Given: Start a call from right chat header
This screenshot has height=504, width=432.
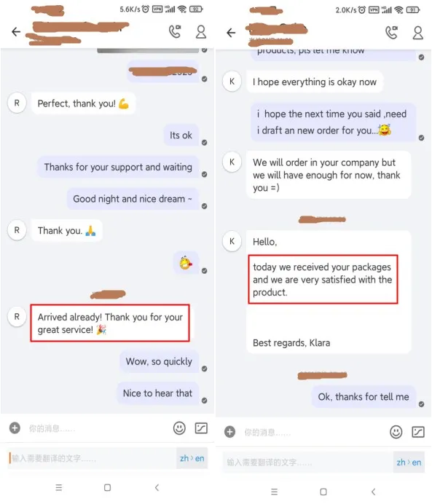Looking at the screenshot, I should [x=391, y=33].
